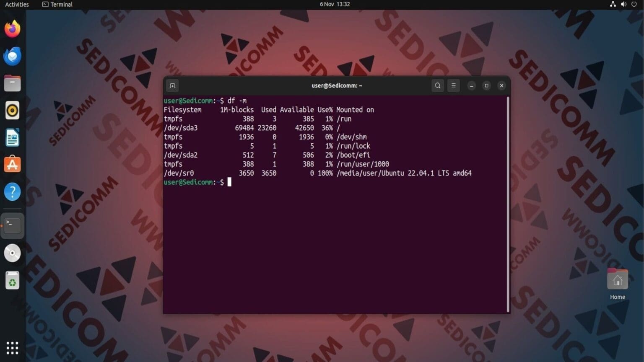Open the Terminal app menu in the top bar

[x=57, y=4]
